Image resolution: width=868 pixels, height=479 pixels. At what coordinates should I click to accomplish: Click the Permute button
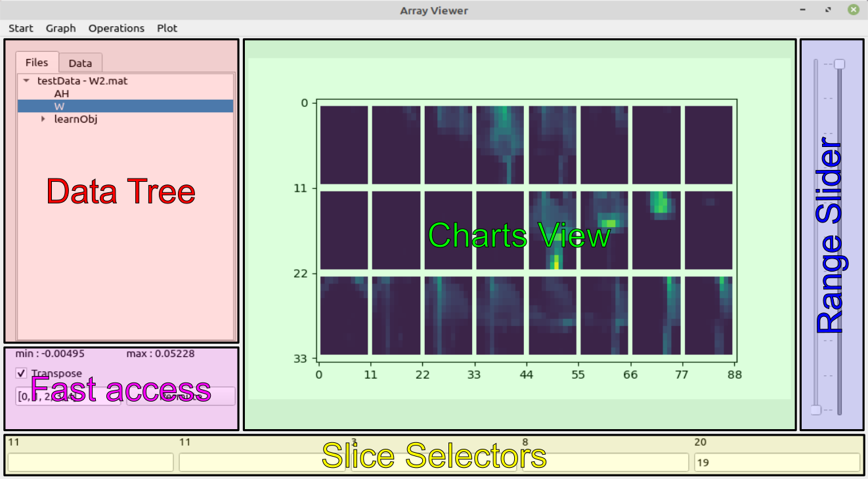[x=181, y=396]
